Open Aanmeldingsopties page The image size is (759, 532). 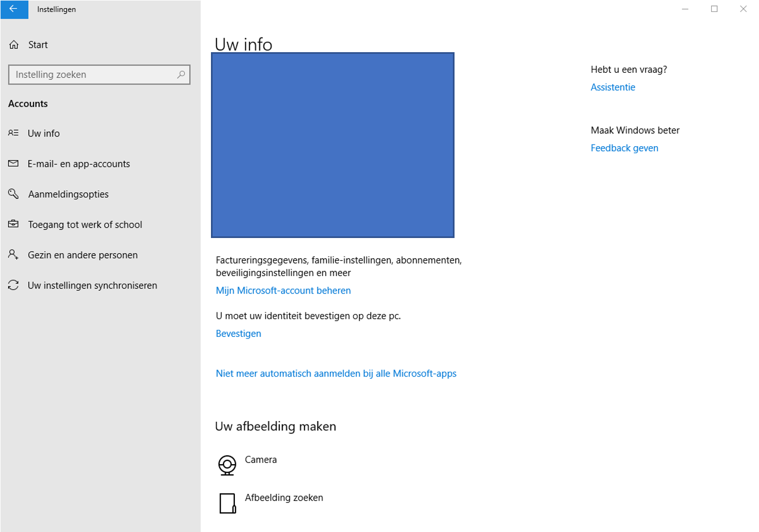(69, 194)
